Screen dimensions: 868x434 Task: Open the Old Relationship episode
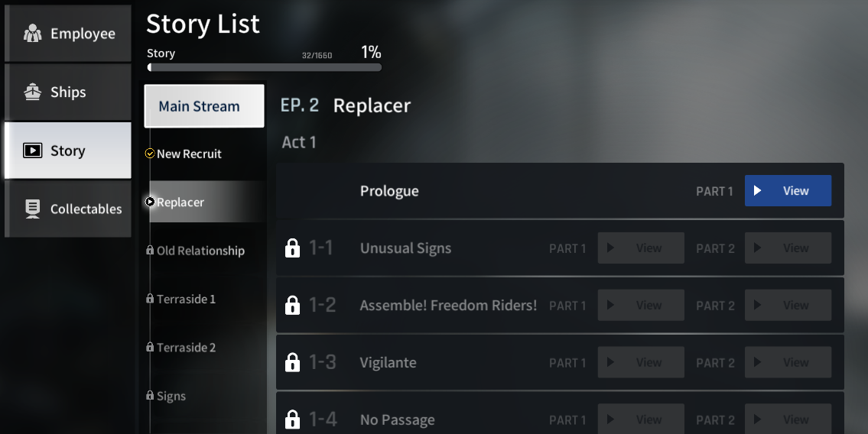click(x=200, y=251)
